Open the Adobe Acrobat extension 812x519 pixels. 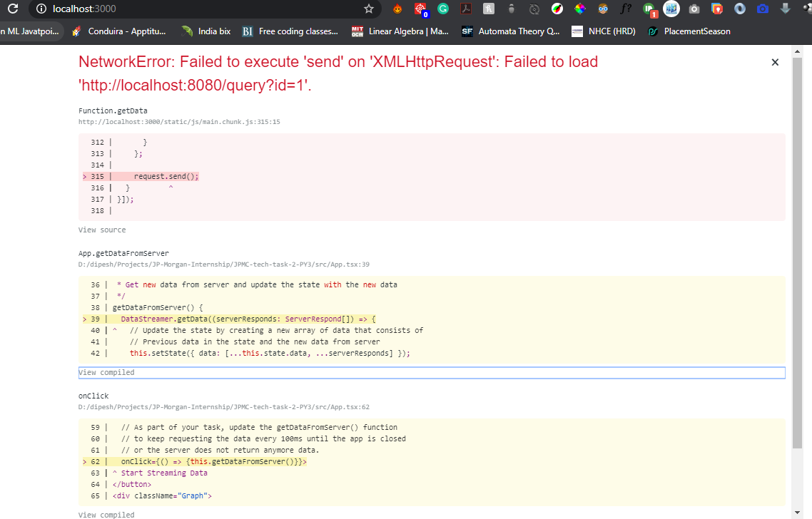[466, 9]
